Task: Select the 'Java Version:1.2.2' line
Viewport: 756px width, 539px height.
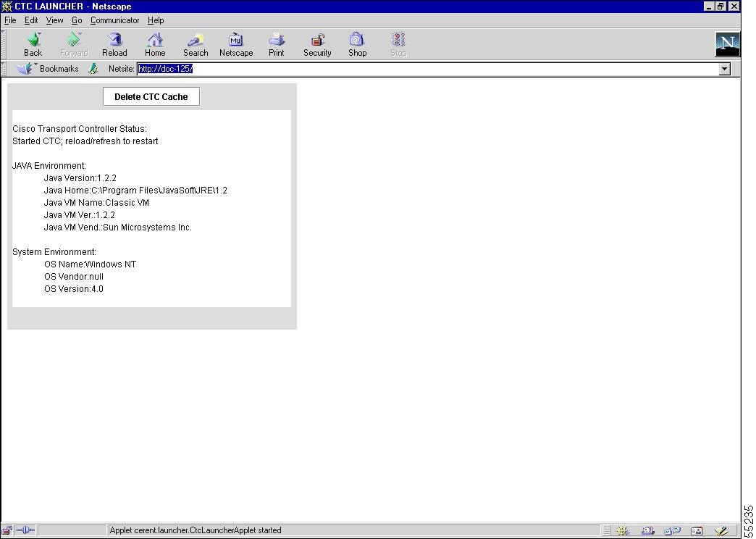Action: tap(80, 178)
